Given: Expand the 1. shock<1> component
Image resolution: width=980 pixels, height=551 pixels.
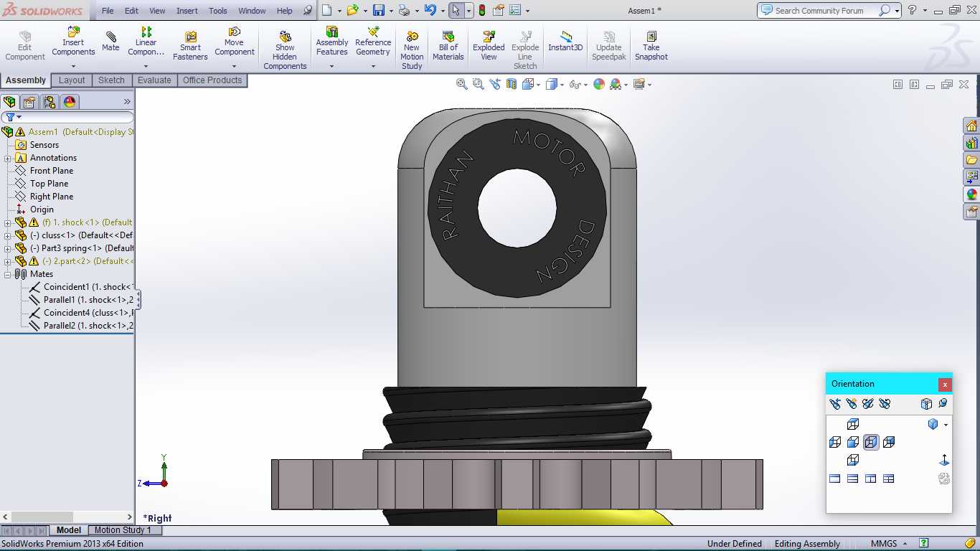Looking at the screenshot, I should point(8,222).
